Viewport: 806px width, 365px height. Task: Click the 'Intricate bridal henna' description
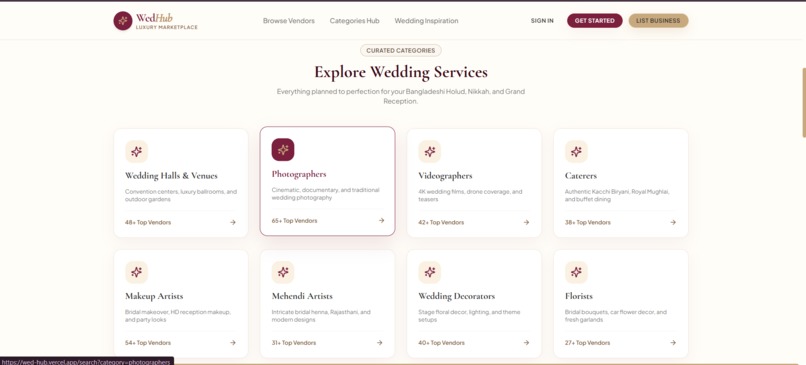tap(322, 316)
